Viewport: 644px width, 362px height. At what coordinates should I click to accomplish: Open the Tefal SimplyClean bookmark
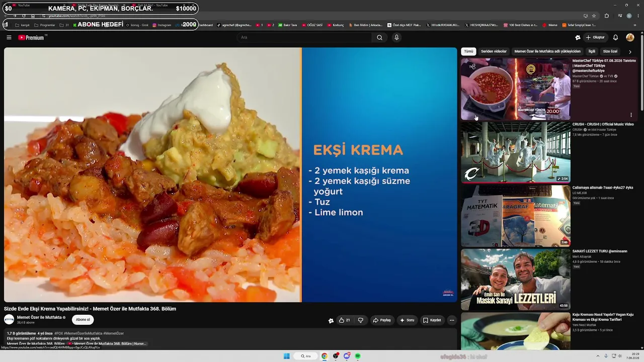tap(579, 25)
